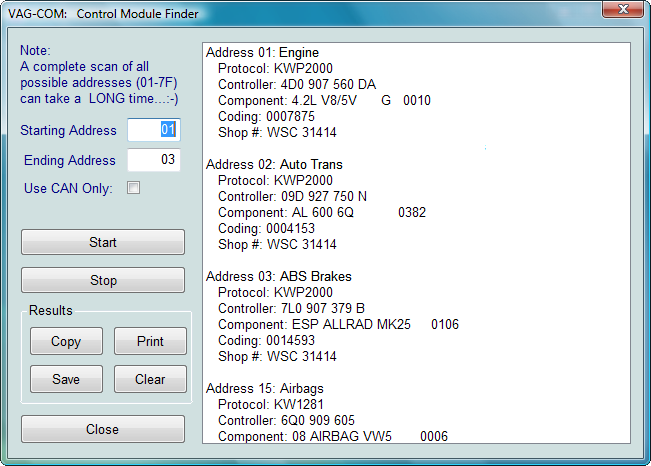
Task: Select 'Address 03: ABS Brakes' heading
Action: tap(279, 277)
